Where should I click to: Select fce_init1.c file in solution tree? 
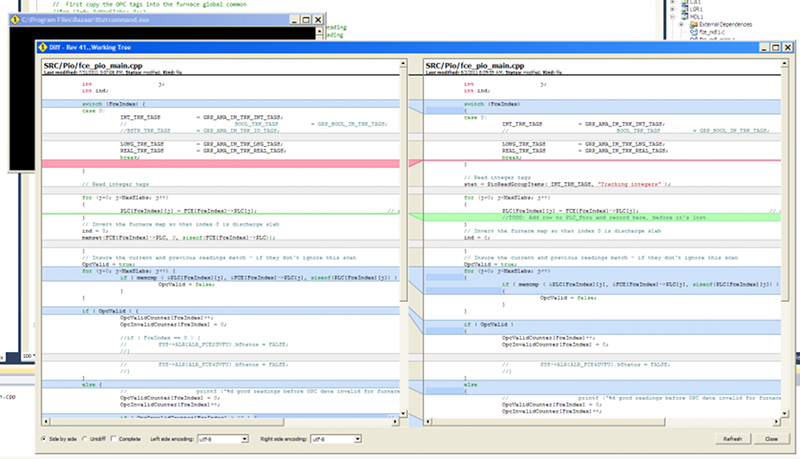(x=712, y=32)
